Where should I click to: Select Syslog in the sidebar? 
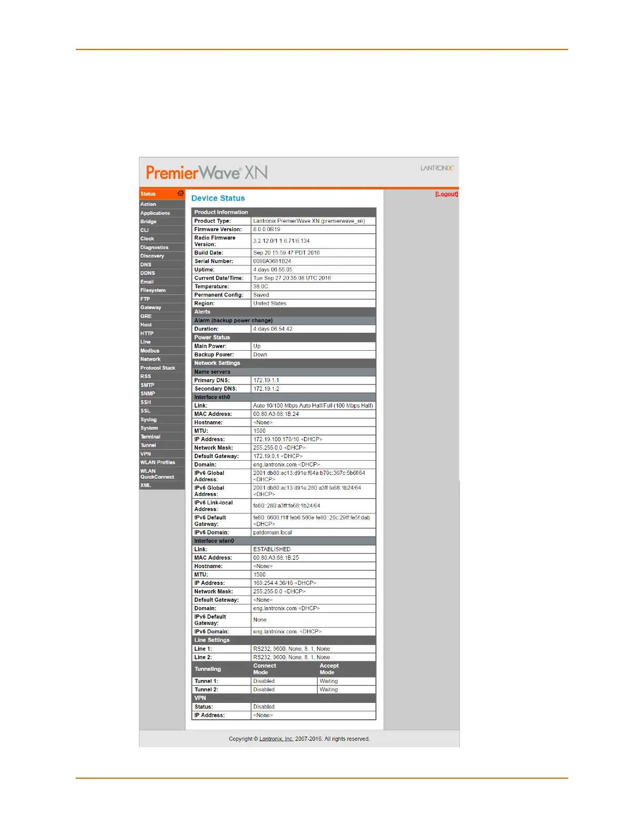[x=162, y=420]
